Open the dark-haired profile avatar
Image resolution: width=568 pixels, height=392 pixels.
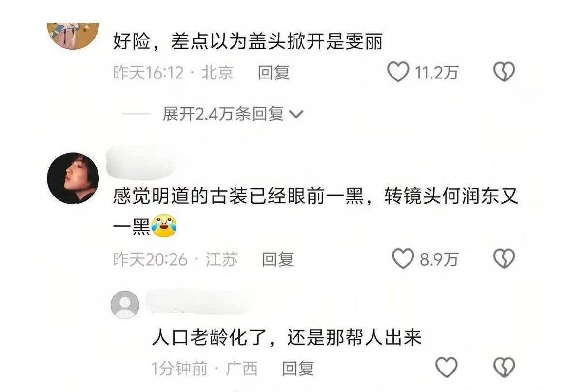[x=73, y=178]
